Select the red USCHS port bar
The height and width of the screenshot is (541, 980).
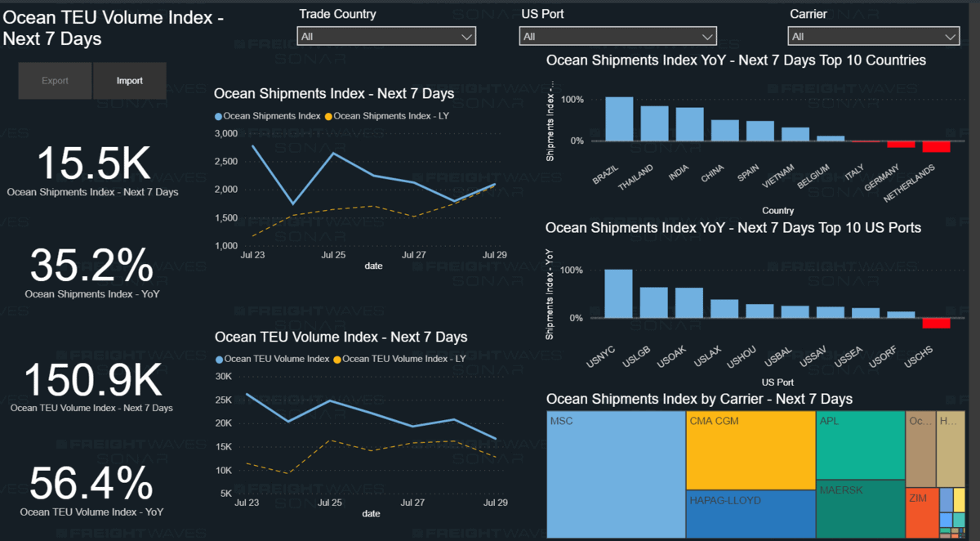pos(937,323)
